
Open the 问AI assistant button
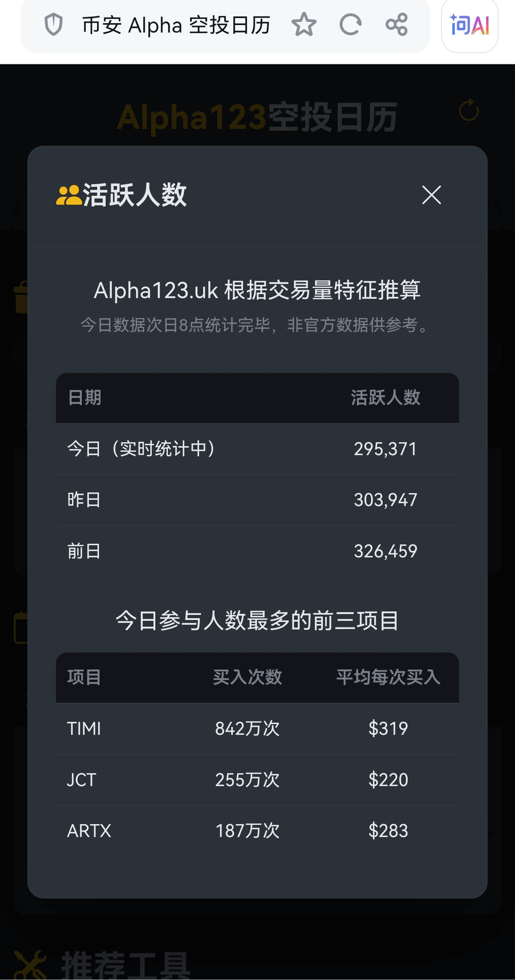(x=469, y=25)
